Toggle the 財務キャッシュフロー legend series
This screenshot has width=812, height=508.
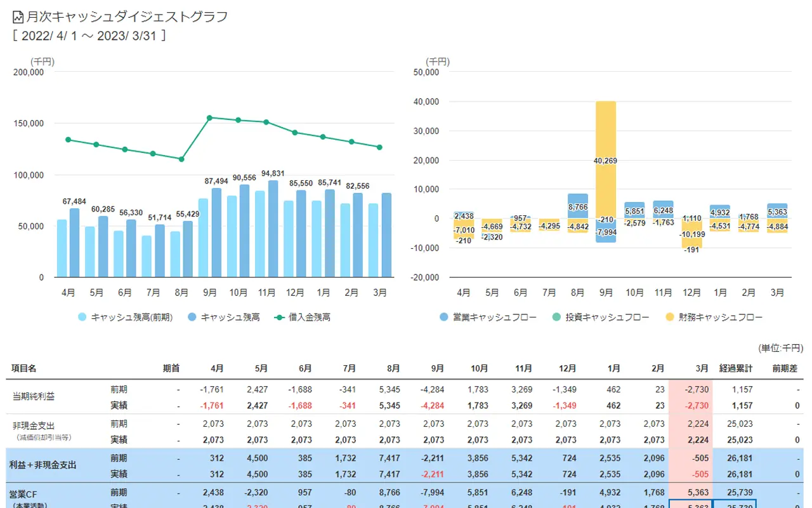pyautogui.click(x=713, y=317)
